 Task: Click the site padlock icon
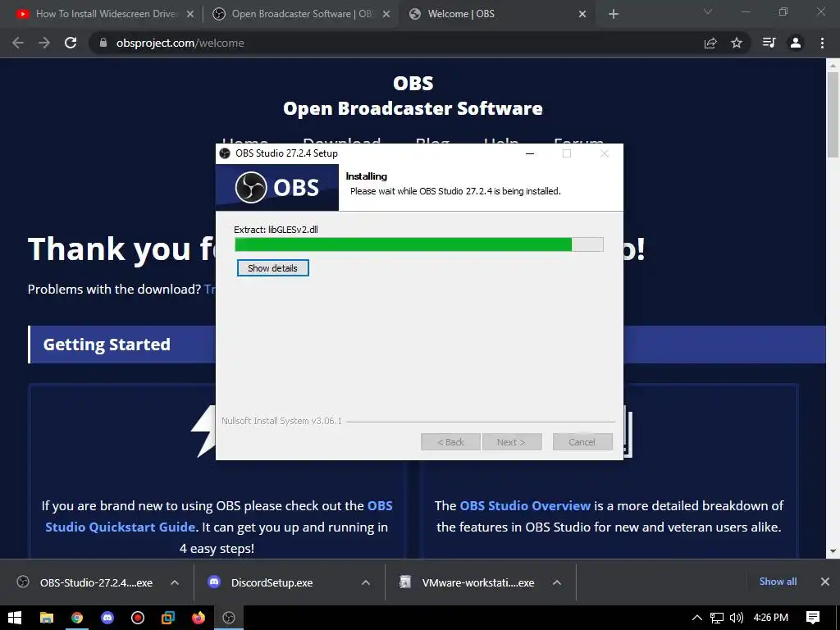tap(103, 43)
